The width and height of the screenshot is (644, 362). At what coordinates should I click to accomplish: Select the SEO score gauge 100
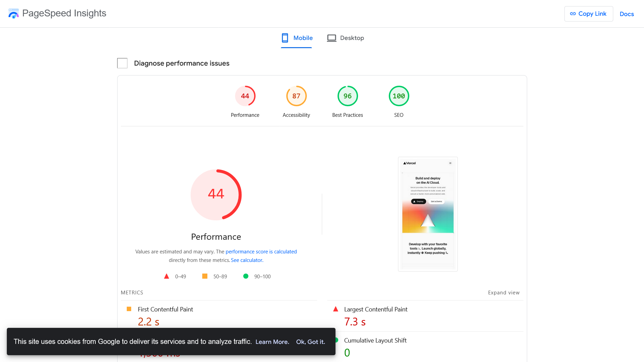(x=399, y=96)
